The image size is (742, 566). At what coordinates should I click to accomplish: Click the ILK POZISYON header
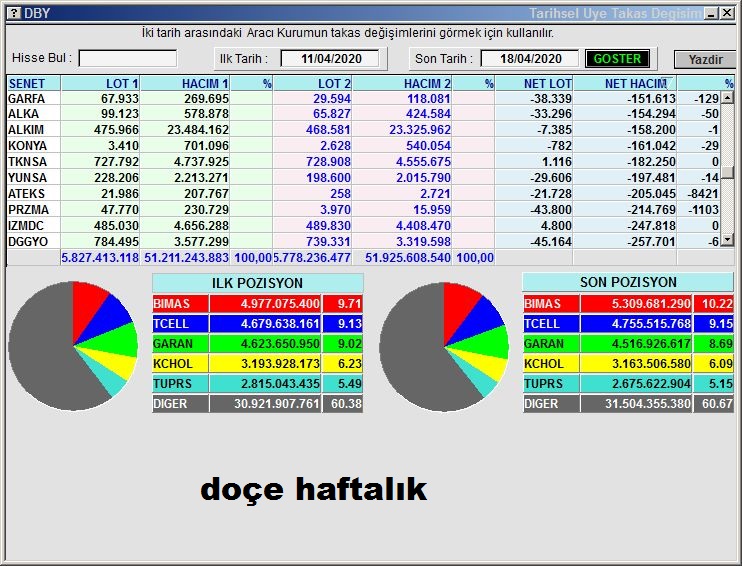tap(257, 283)
